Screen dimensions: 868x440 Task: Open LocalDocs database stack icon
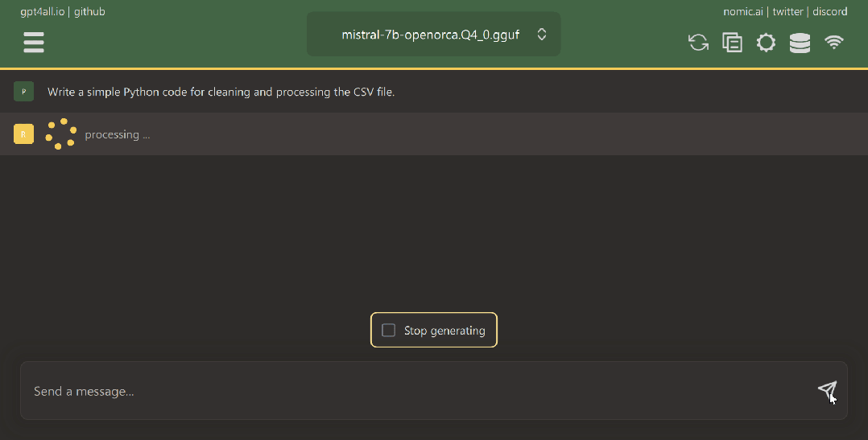coord(800,43)
